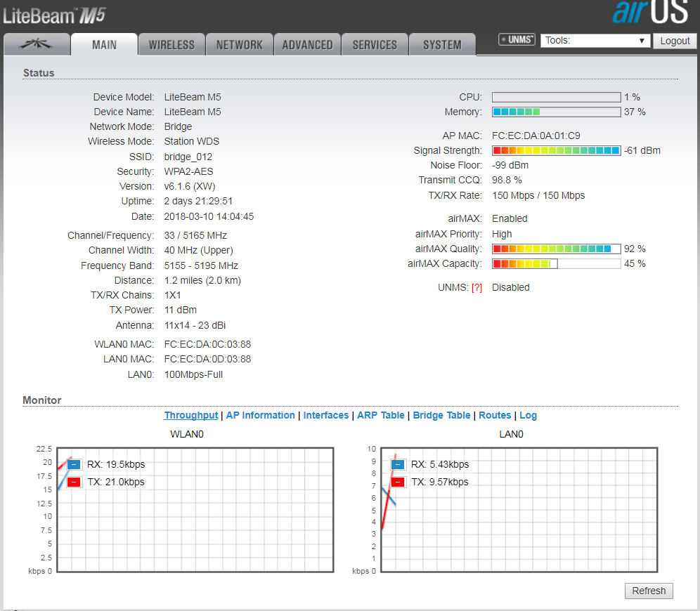The height and width of the screenshot is (611, 700).
Task: Select the SSID value bridge_012
Action: tap(188, 157)
